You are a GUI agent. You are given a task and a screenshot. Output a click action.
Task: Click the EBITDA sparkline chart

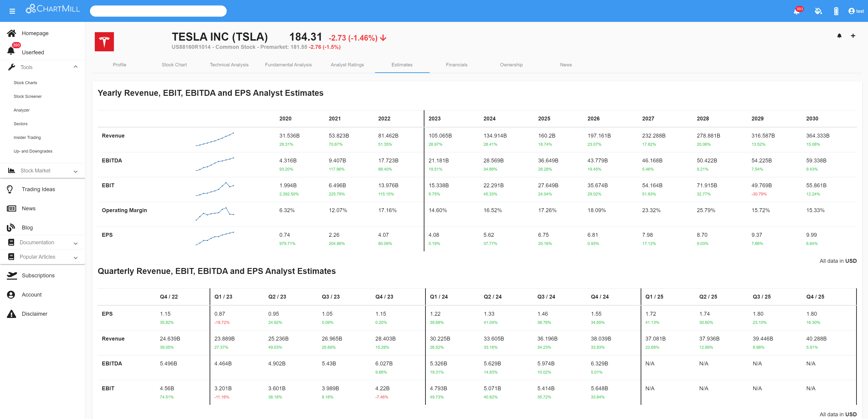tap(215, 164)
